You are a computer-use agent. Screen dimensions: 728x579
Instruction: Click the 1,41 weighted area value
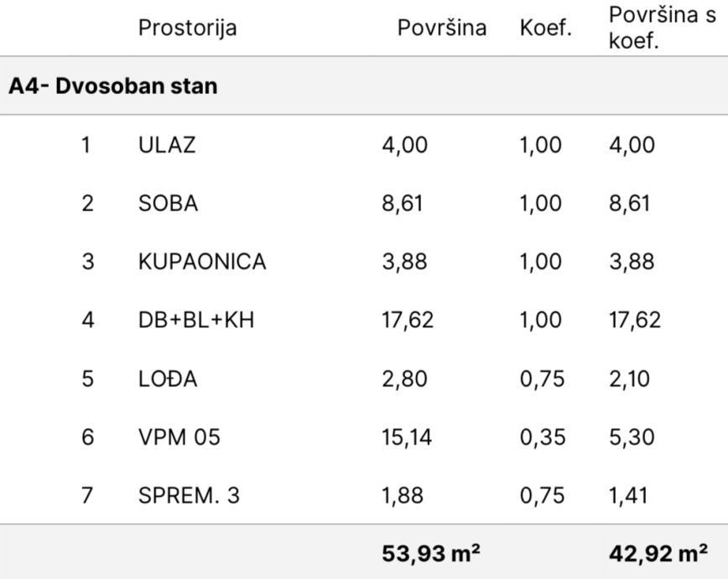(628, 496)
